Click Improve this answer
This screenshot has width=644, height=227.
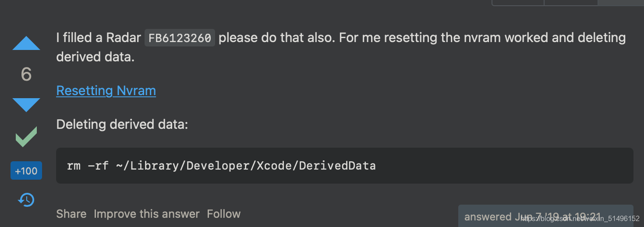(x=147, y=214)
